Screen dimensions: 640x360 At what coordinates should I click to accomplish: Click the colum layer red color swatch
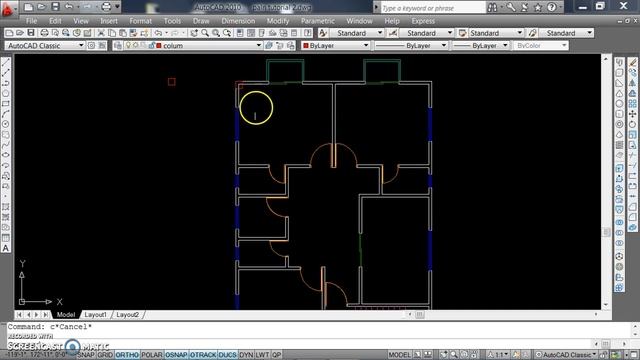(x=159, y=46)
